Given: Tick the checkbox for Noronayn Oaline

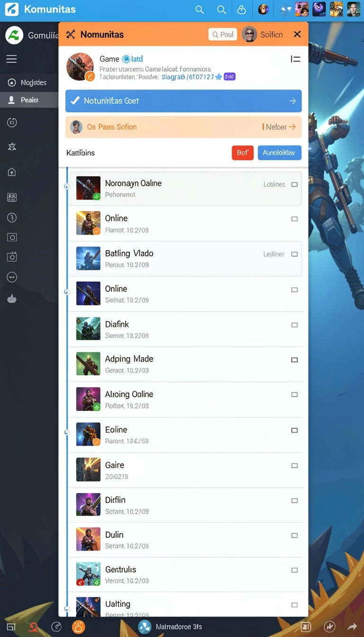Looking at the screenshot, I should click(294, 184).
